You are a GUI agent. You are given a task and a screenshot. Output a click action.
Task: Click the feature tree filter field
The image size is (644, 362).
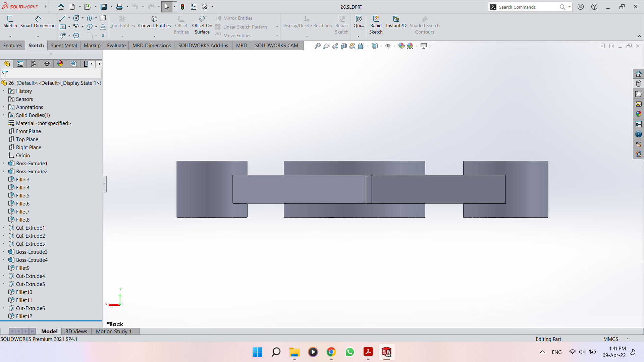point(51,74)
